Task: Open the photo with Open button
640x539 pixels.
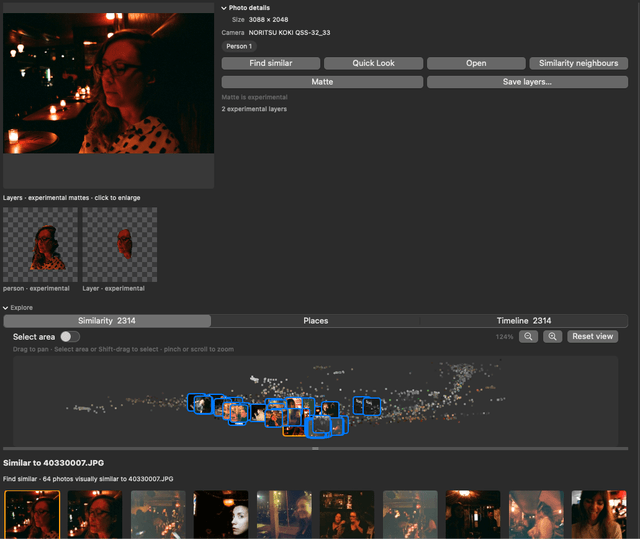Action: tap(476, 63)
